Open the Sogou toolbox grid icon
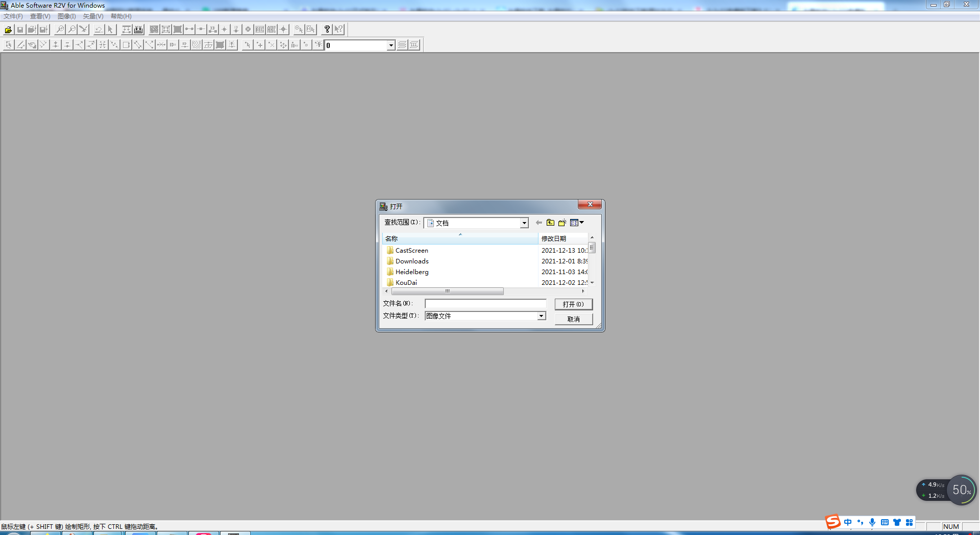980x535 pixels. pos(909,522)
